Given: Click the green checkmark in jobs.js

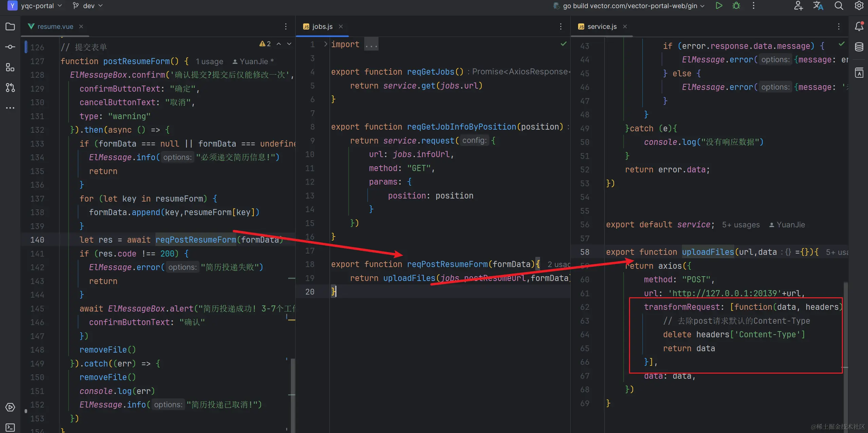Looking at the screenshot, I should [x=564, y=44].
